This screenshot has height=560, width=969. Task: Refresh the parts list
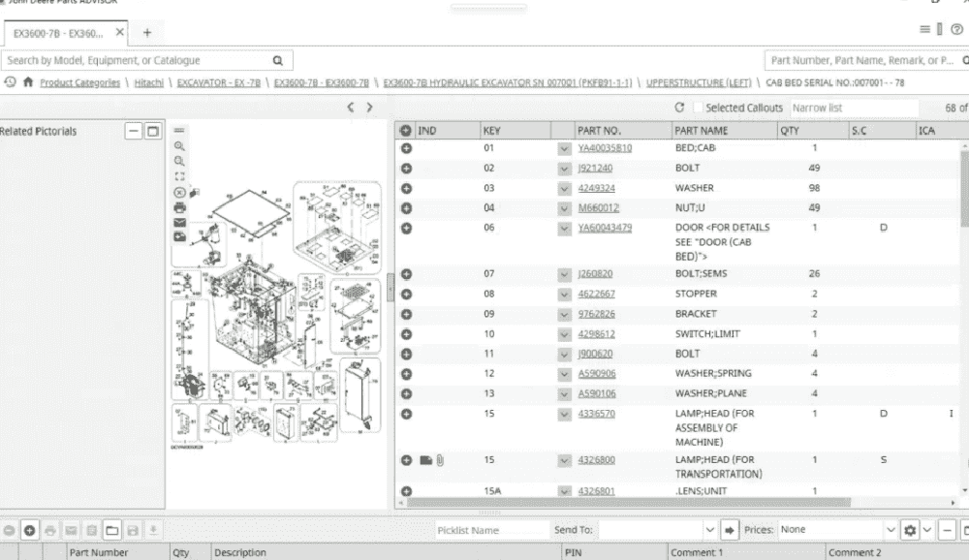coord(679,108)
